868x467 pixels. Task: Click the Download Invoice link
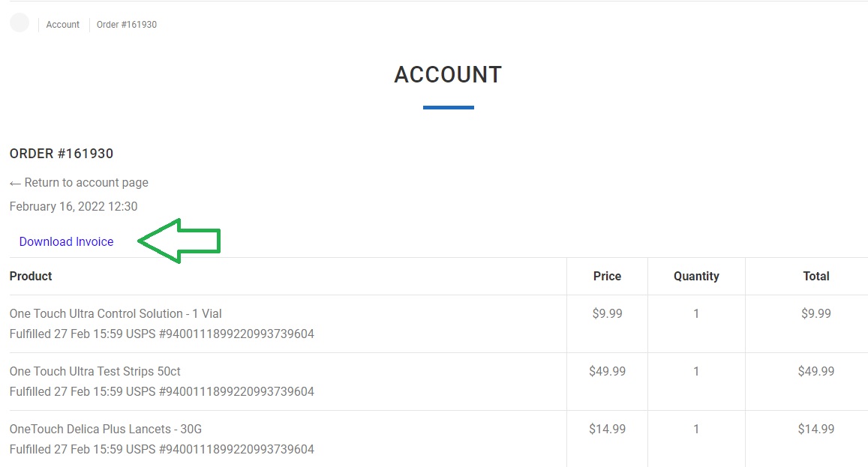point(66,241)
